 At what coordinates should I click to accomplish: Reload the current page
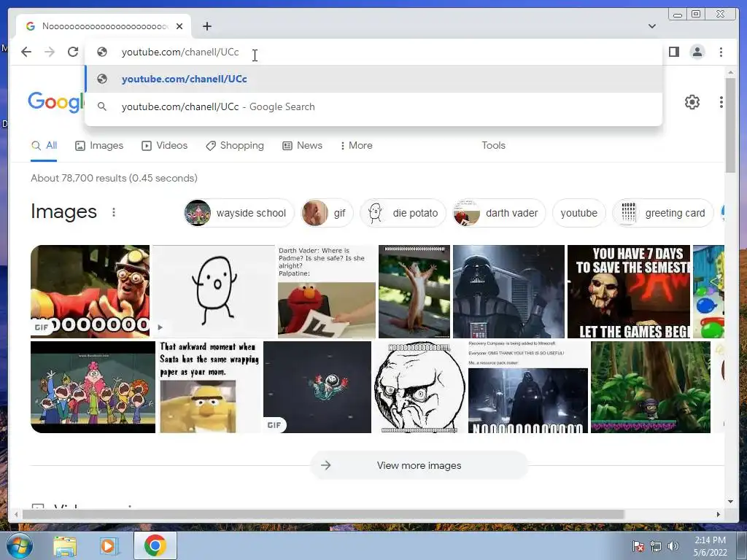coord(73,52)
